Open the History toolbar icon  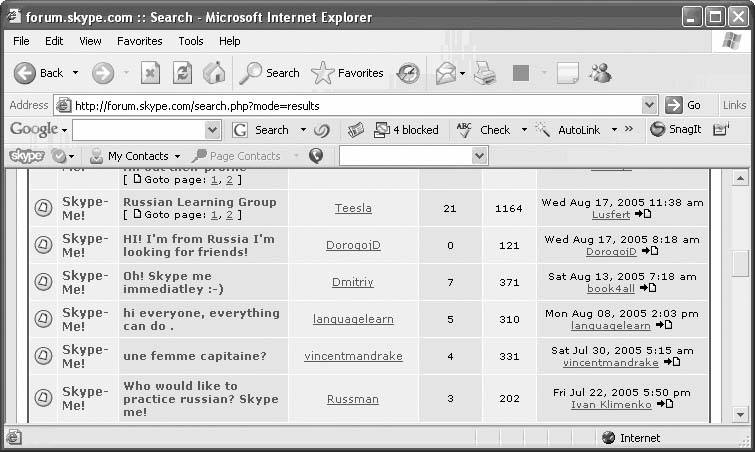pos(408,73)
